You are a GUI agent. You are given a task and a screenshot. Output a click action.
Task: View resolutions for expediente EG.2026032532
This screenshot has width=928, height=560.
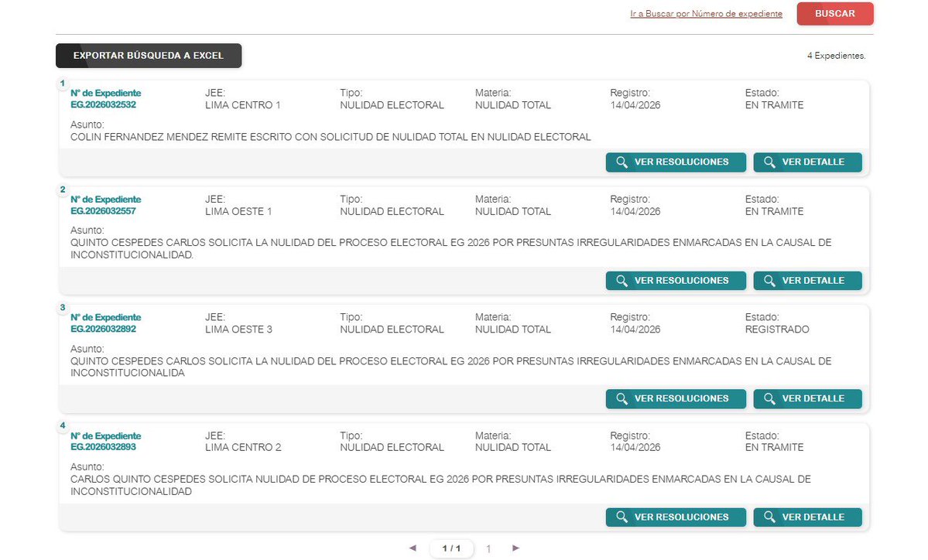pyautogui.click(x=675, y=162)
